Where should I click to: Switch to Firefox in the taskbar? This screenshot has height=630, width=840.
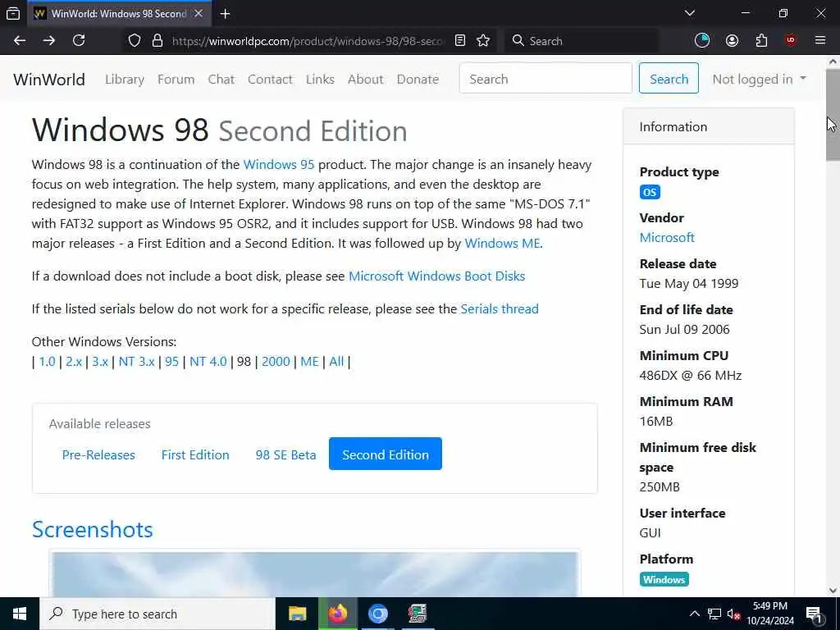point(337,614)
